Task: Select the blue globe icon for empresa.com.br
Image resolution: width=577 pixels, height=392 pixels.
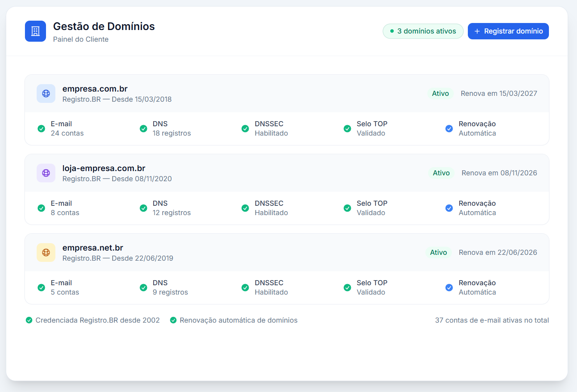Action: coord(46,94)
